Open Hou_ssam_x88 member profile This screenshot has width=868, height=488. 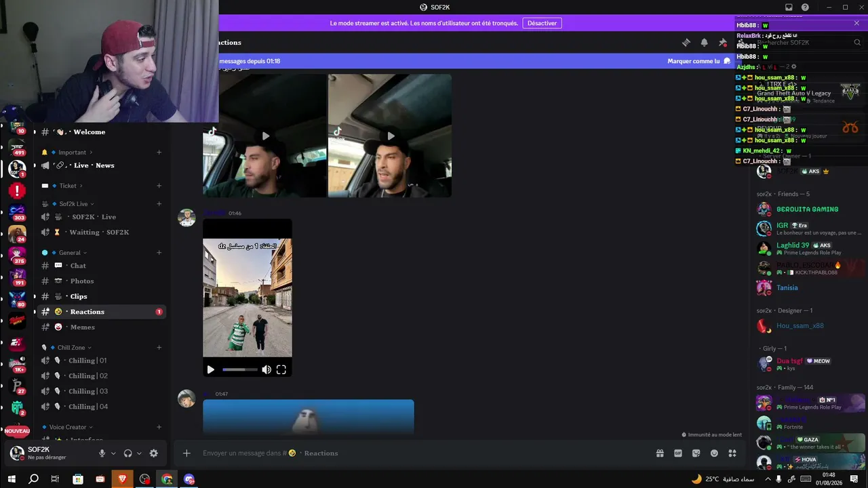coord(810,326)
